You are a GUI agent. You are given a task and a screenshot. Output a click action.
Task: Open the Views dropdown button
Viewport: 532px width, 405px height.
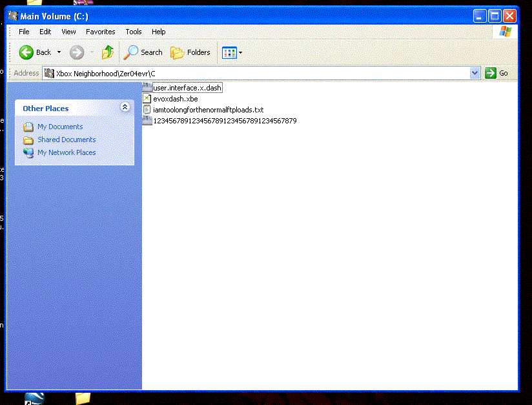click(232, 52)
